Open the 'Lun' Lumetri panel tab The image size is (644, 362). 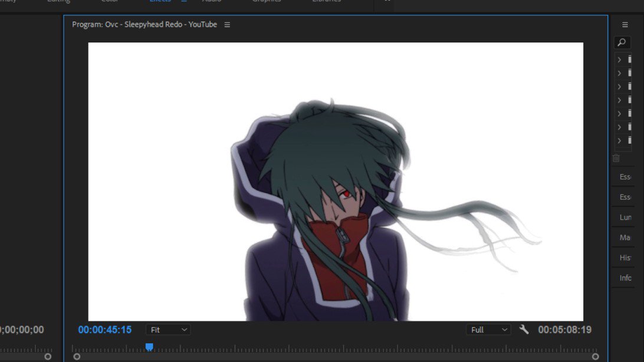point(625,217)
